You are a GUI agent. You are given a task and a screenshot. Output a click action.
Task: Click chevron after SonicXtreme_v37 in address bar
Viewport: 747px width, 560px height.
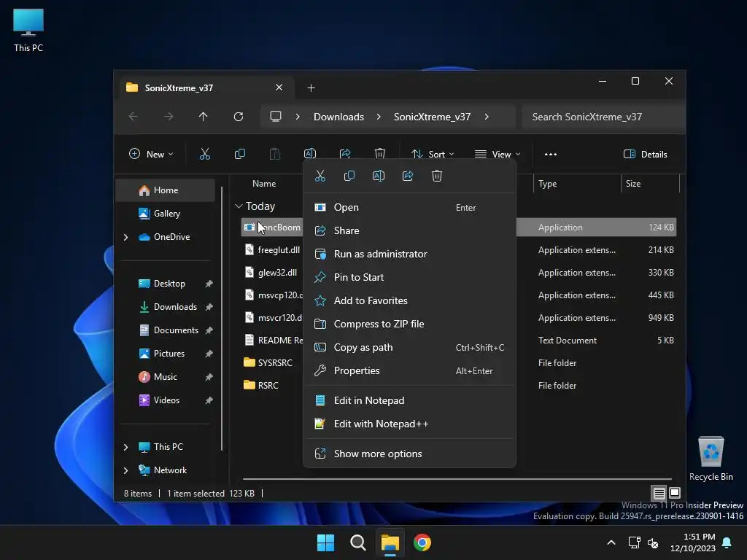coord(487,117)
